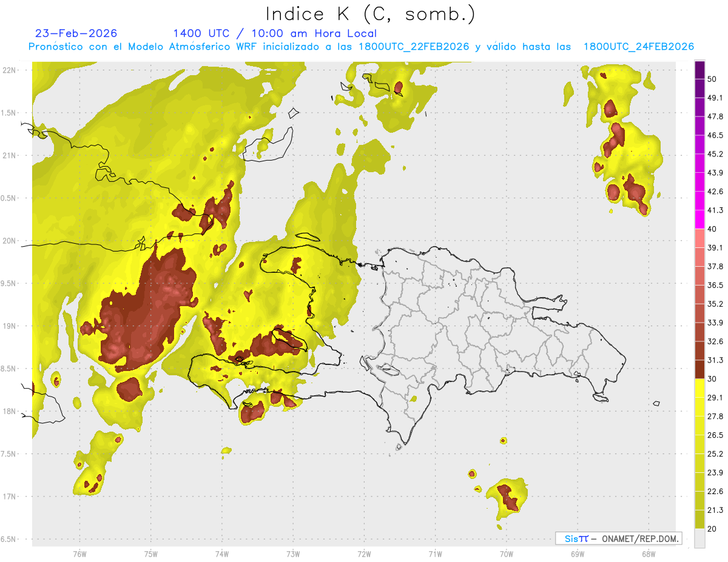Screen dimensions: 728x562
Task: Click the color scale label '36.5'
Action: pos(715,285)
